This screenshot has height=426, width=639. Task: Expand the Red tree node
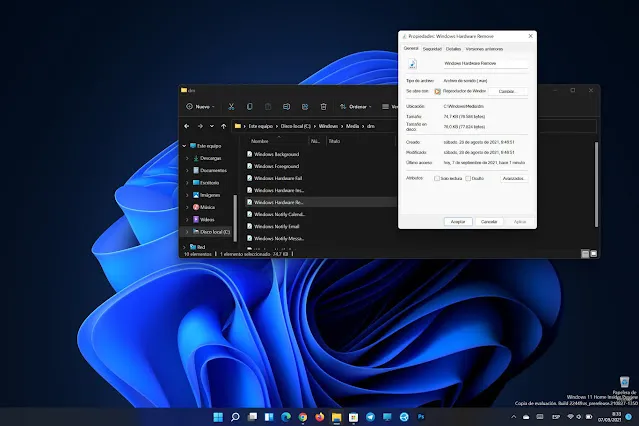pos(184,247)
